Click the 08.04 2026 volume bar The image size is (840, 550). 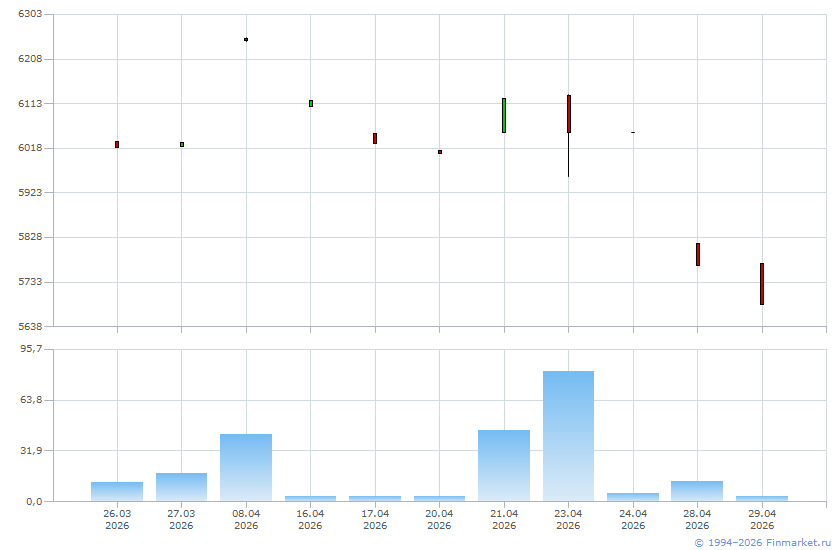pos(246,468)
